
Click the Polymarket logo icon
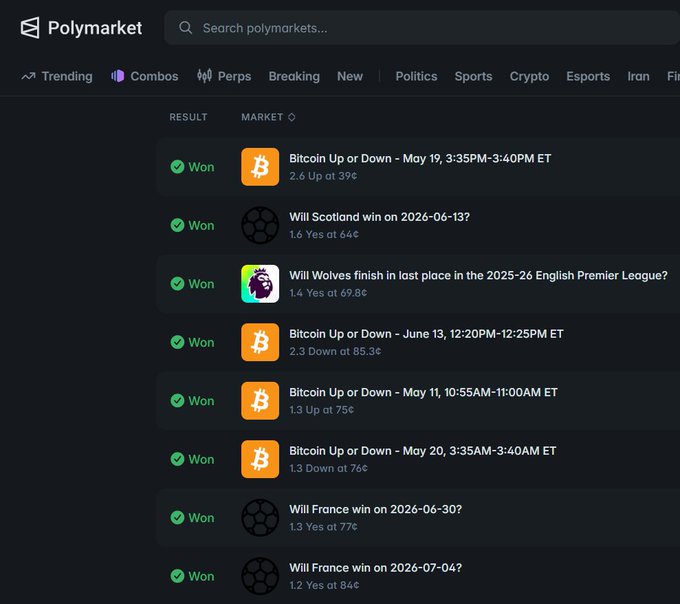30,28
